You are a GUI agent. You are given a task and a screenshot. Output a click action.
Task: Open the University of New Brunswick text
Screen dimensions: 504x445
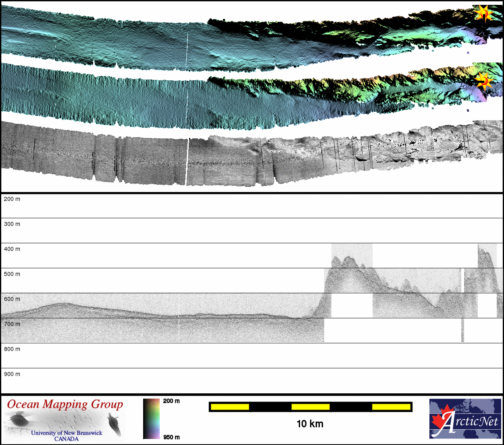click(x=67, y=432)
